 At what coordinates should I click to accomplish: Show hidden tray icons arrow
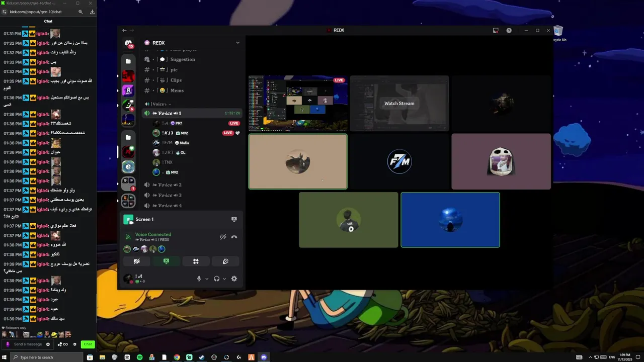tap(590, 357)
